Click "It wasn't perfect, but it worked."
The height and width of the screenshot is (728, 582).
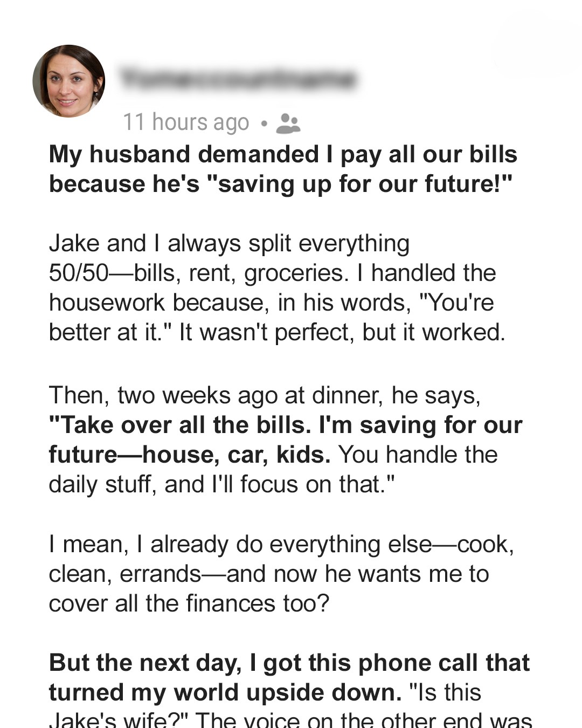pyautogui.click(x=342, y=332)
